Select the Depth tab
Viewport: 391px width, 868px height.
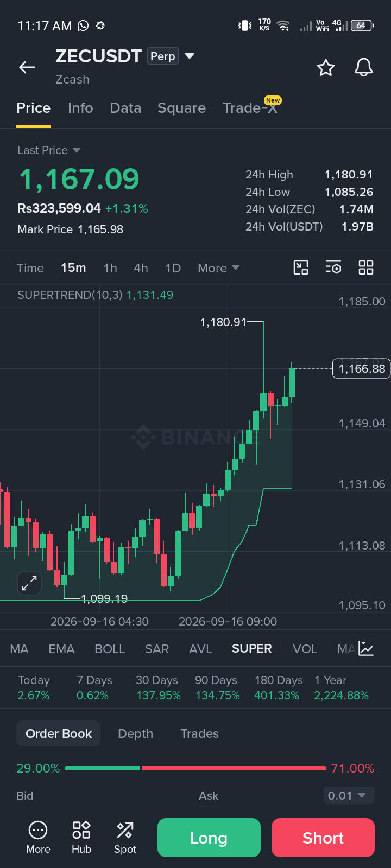pyautogui.click(x=135, y=733)
